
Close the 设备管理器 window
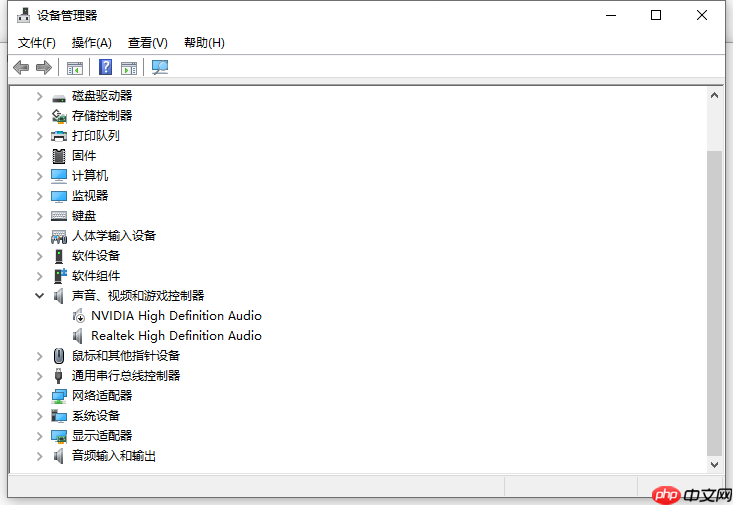click(x=702, y=15)
